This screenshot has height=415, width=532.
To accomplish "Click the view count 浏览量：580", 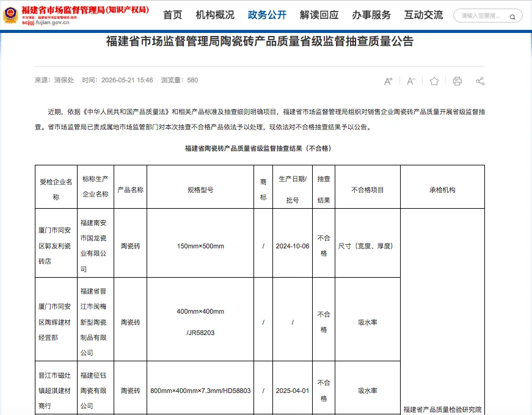I will pos(180,80).
